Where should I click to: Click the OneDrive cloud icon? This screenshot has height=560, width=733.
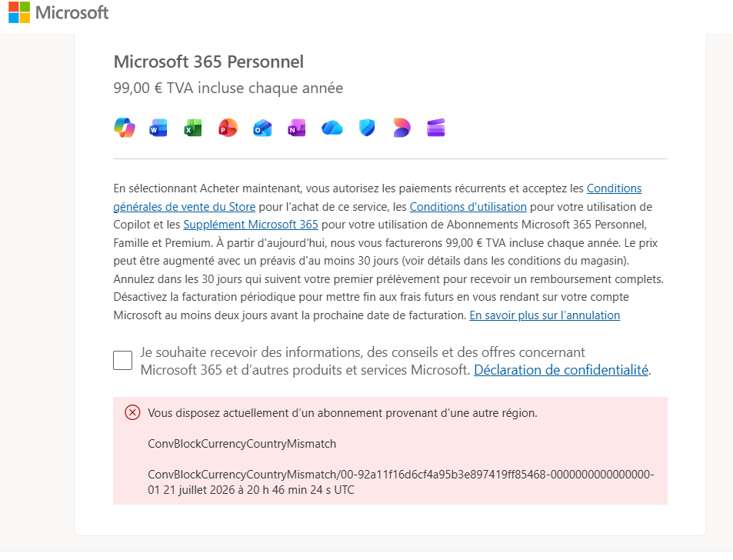pyautogui.click(x=332, y=128)
